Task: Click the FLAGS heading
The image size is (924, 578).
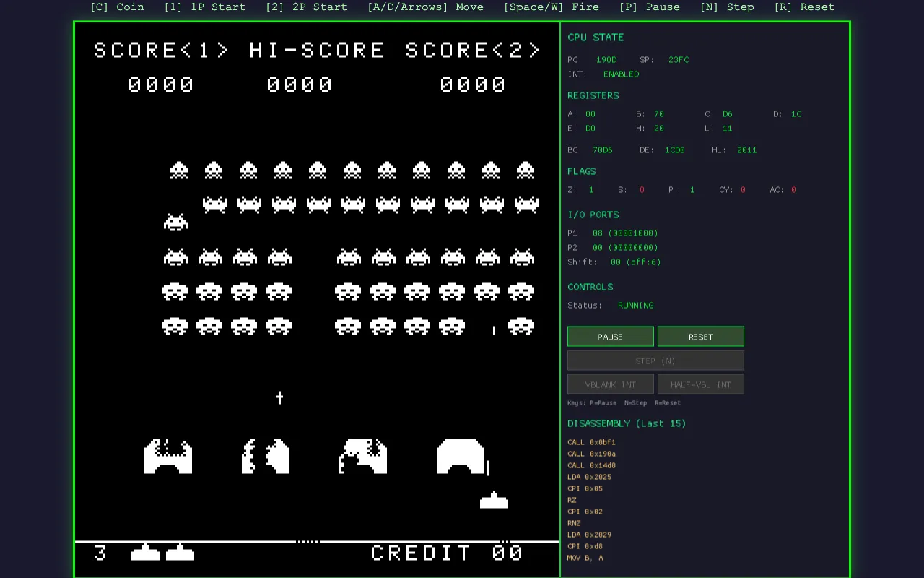Action: [x=582, y=171]
